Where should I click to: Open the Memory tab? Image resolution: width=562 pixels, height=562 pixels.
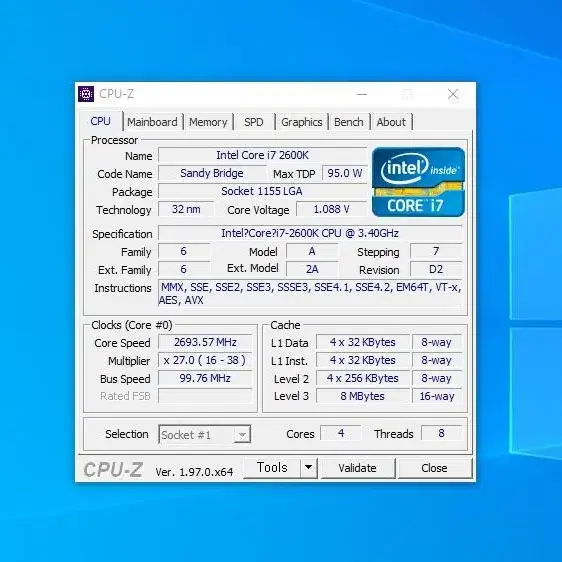(x=208, y=122)
